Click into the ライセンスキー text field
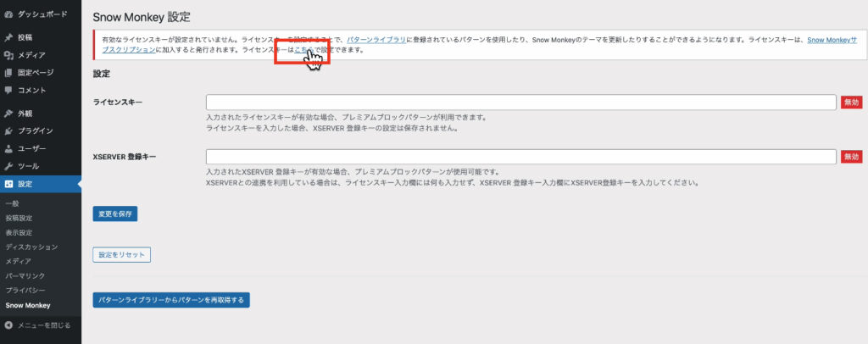This screenshot has width=868, height=344. 521,103
